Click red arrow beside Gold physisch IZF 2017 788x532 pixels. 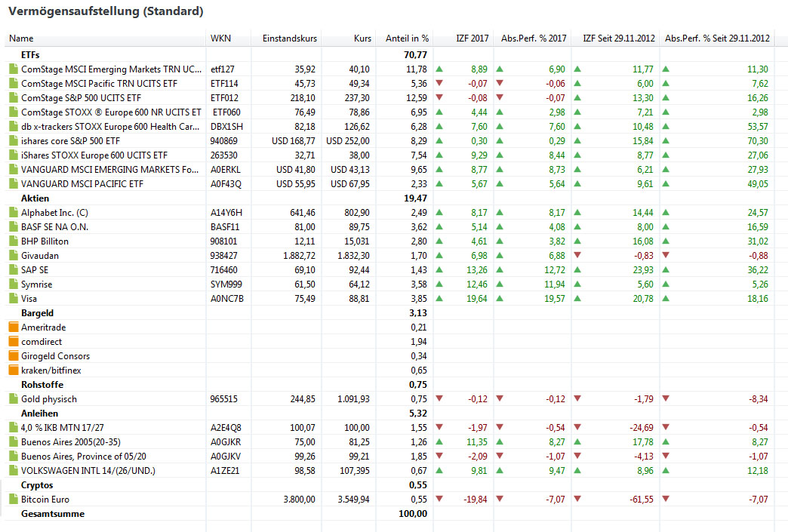tap(439, 398)
